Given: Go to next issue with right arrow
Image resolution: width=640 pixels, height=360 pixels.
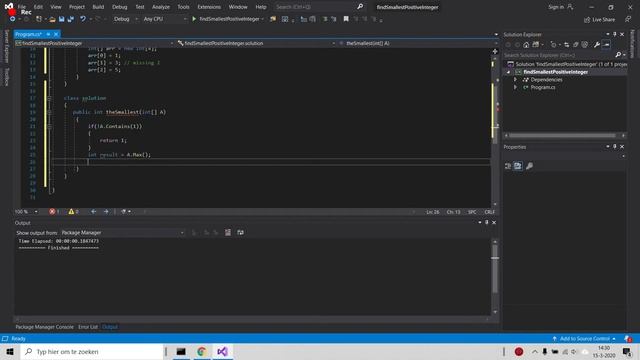Looking at the screenshot, I should point(106,211).
